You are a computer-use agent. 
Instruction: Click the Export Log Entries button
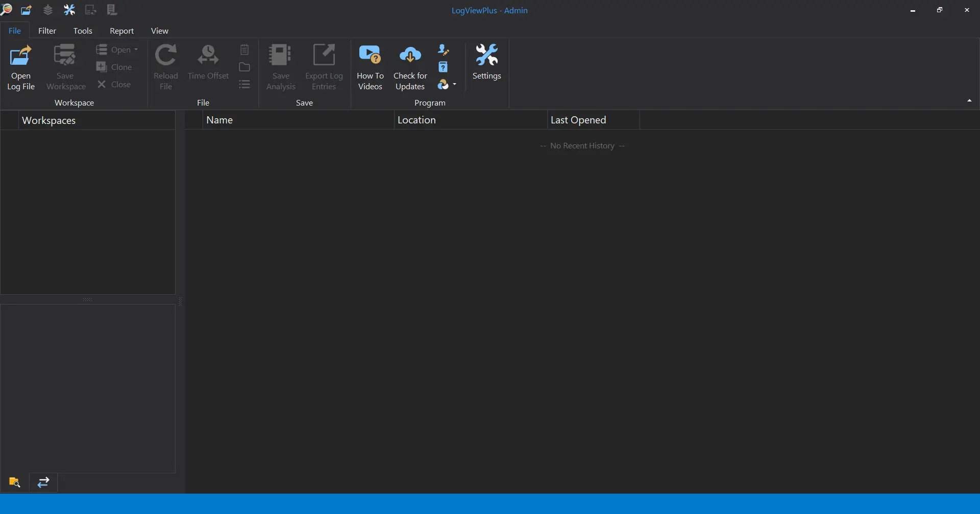tap(324, 68)
